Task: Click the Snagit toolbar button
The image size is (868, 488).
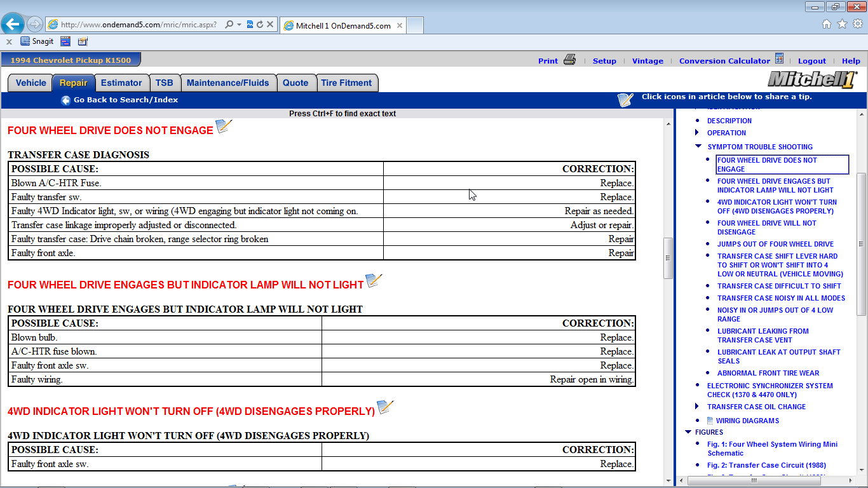Action: click(x=37, y=41)
